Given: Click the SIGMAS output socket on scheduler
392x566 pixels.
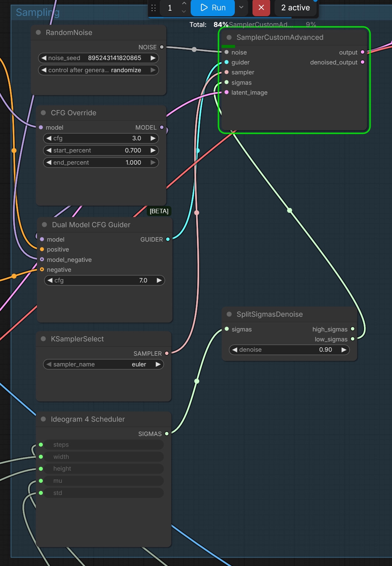Looking at the screenshot, I should [167, 434].
